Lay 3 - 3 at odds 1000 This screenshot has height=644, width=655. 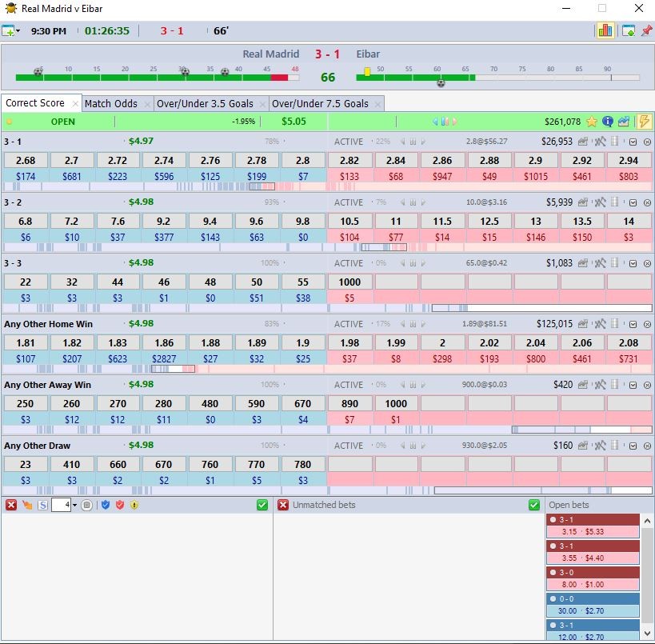coord(349,282)
